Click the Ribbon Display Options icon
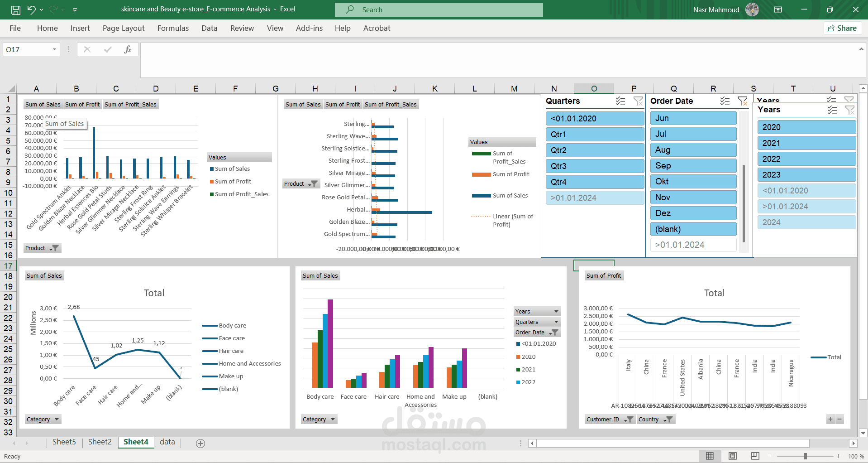 (778, 10)
